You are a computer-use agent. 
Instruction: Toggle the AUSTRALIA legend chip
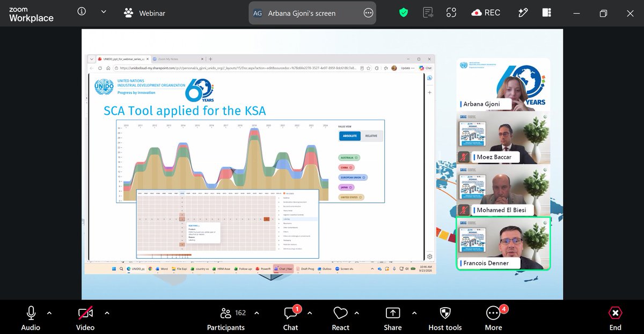(349, 157)
